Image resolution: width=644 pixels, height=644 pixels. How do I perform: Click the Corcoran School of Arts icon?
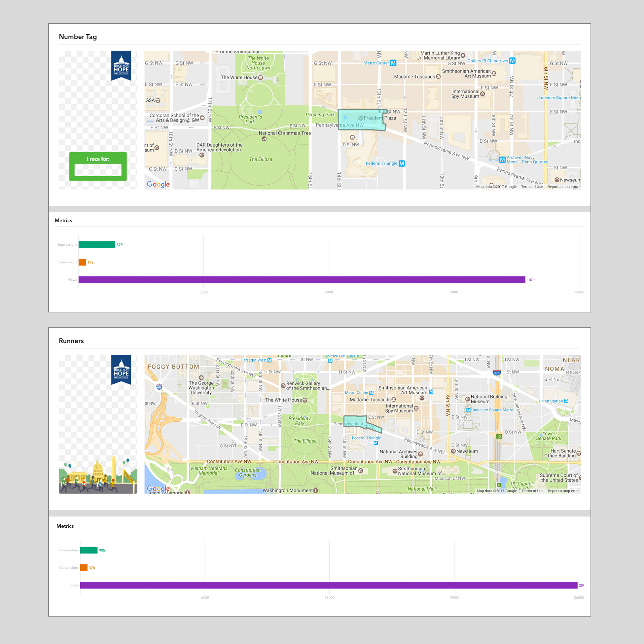(202, 118)
